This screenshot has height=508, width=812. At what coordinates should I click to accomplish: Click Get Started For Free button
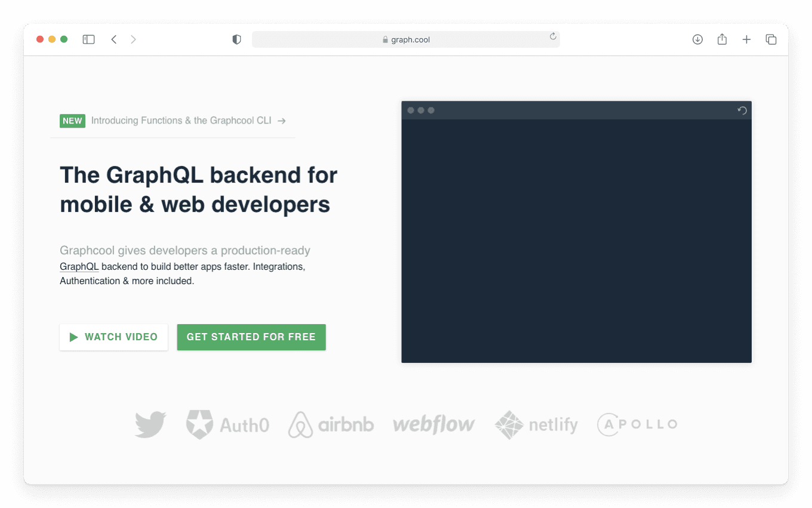coord(251,337)
